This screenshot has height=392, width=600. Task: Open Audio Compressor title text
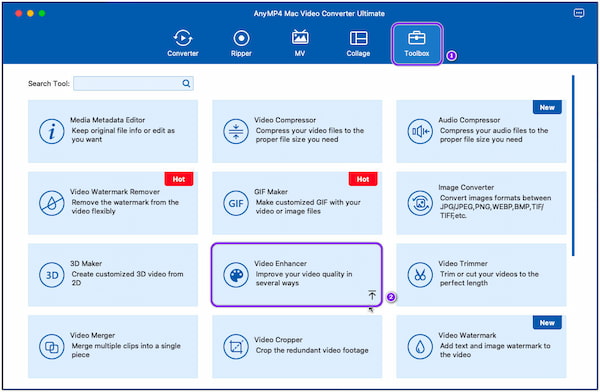point(469,120)
